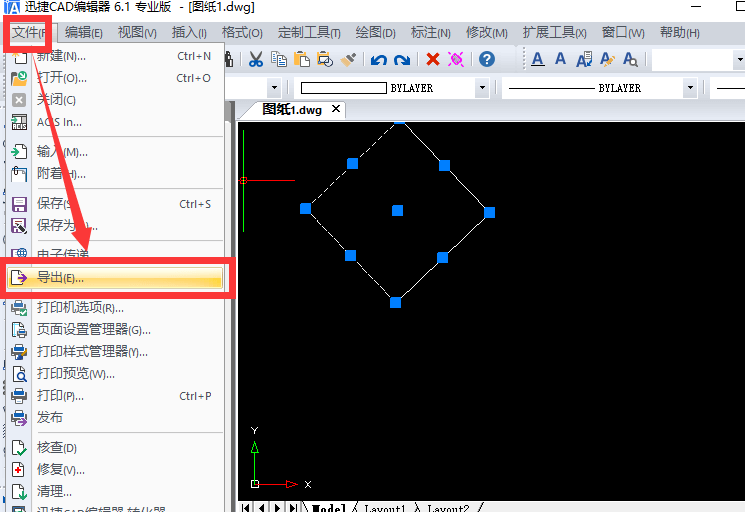Click the Import arrow icon in menu

(x=19, y=152)
